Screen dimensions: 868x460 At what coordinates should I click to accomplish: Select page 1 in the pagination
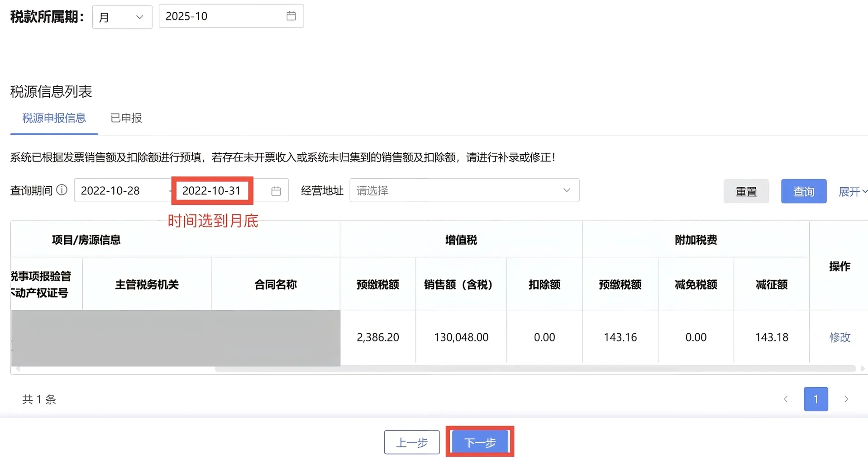816,399
